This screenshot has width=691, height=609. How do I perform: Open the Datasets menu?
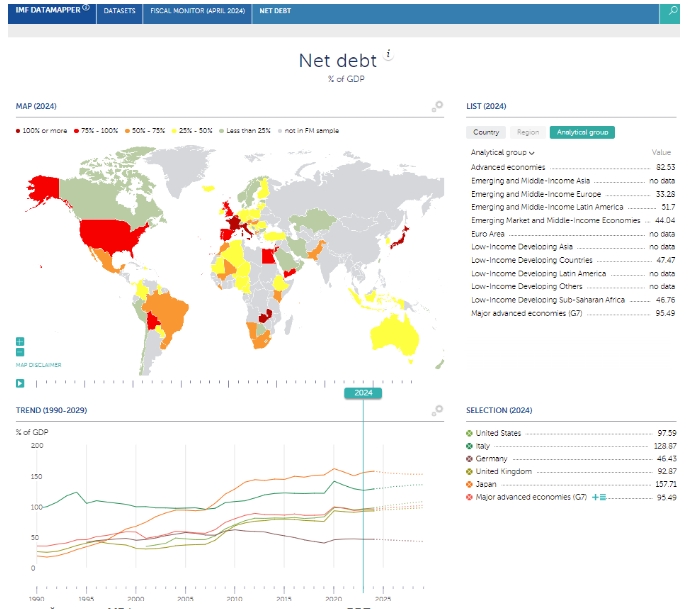[121, 13]
